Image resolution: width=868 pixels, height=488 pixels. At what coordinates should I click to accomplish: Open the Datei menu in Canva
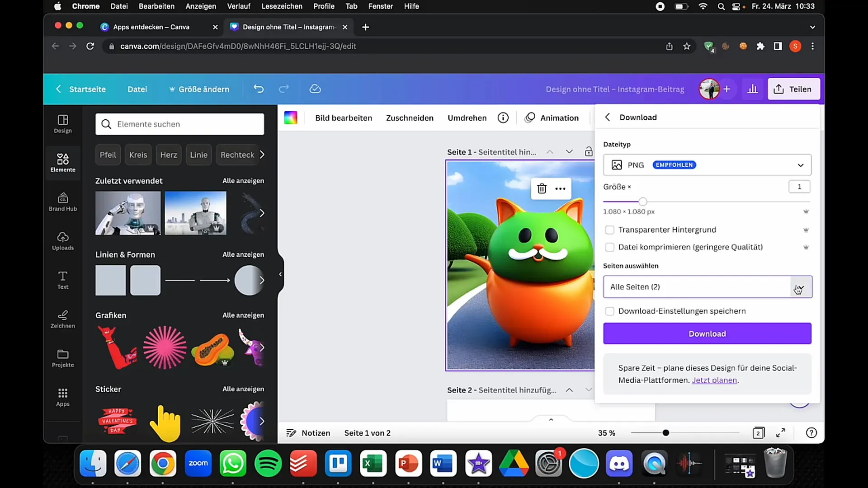tap(137, 89)
